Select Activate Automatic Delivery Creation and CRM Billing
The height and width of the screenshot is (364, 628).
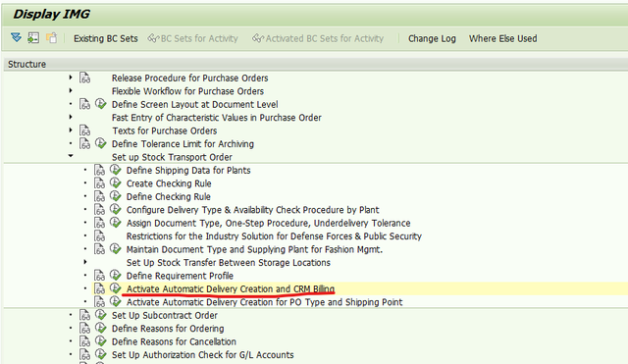231,288
